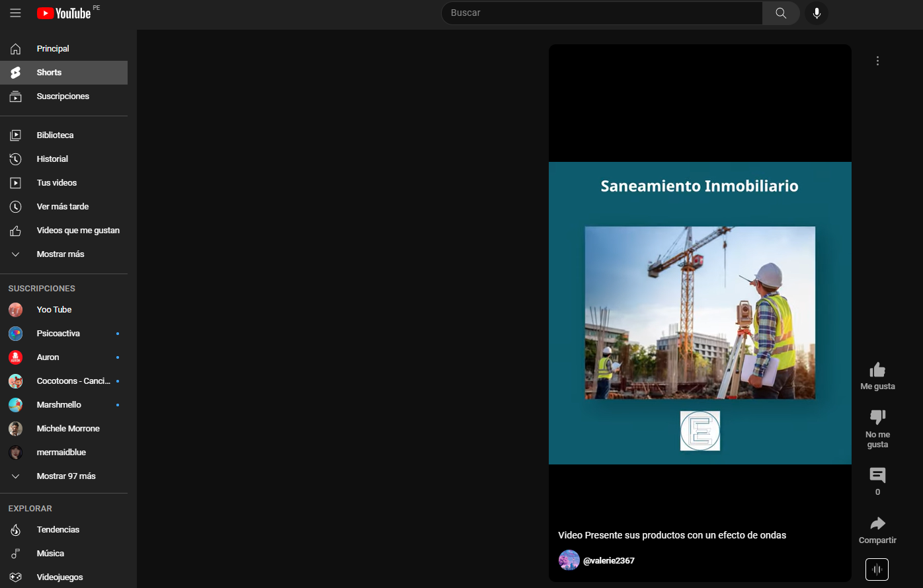Toggle the Me gusta thumbs up
Viewport: 923px width, 588px height.
click(x=877, y=370)
